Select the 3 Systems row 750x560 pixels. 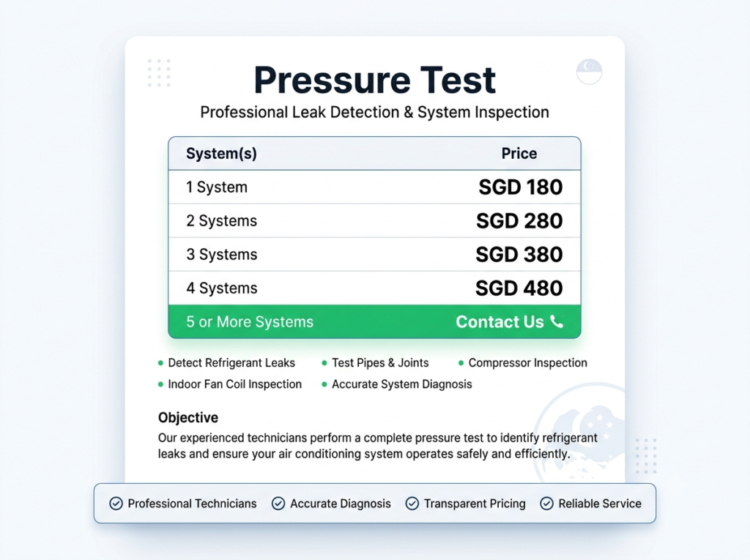pos(374,255)
